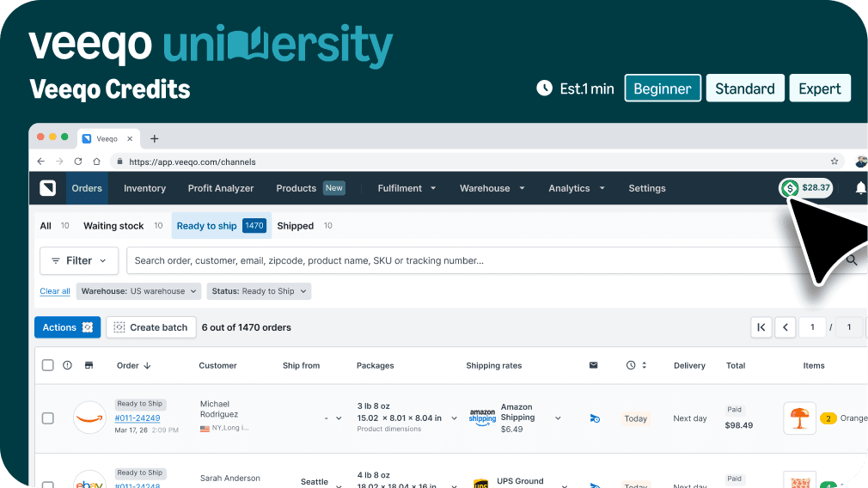Expand the Analytics menu

pos(577,188)
